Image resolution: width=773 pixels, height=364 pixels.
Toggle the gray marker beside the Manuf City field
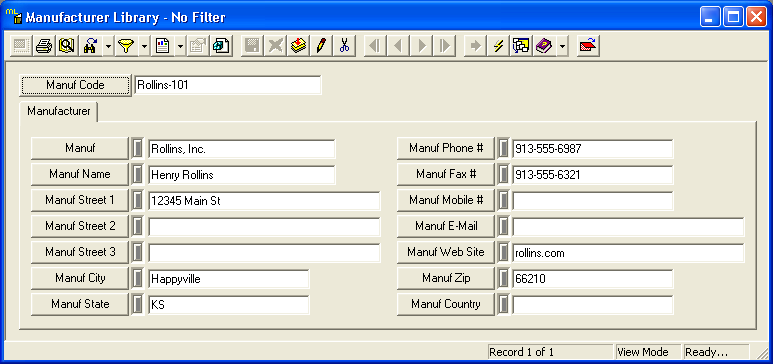click(x=138, y=278)
